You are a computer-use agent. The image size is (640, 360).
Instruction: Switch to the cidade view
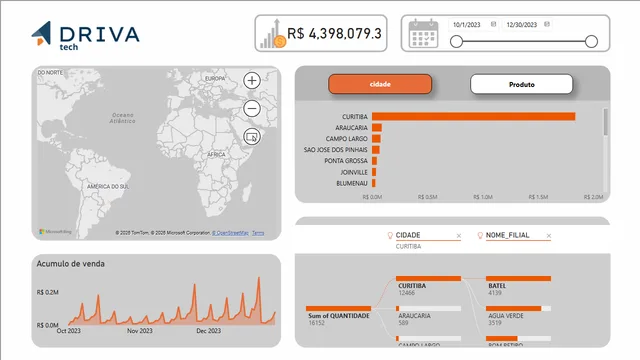tap(380, 84)
